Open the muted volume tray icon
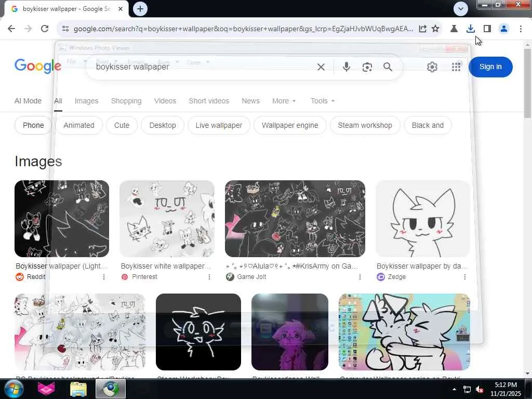532x399 pixels. click(479, 390)
